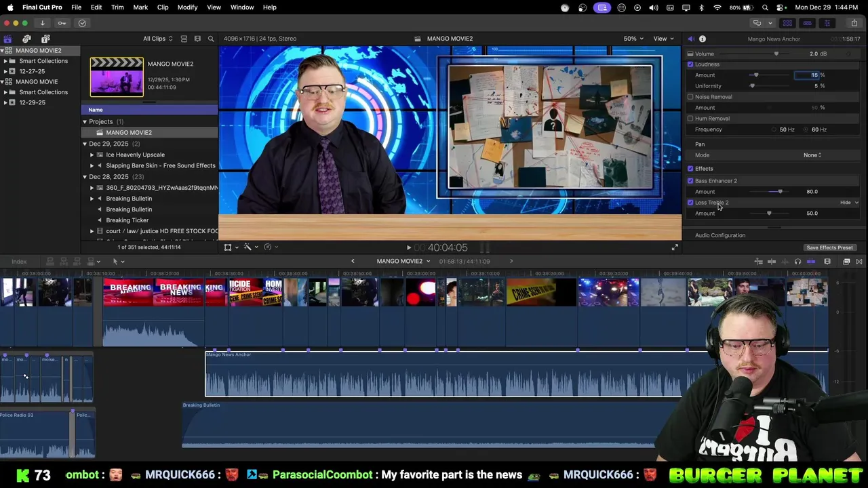Toggle the Inspector sliders icon

tap(827, 23)
